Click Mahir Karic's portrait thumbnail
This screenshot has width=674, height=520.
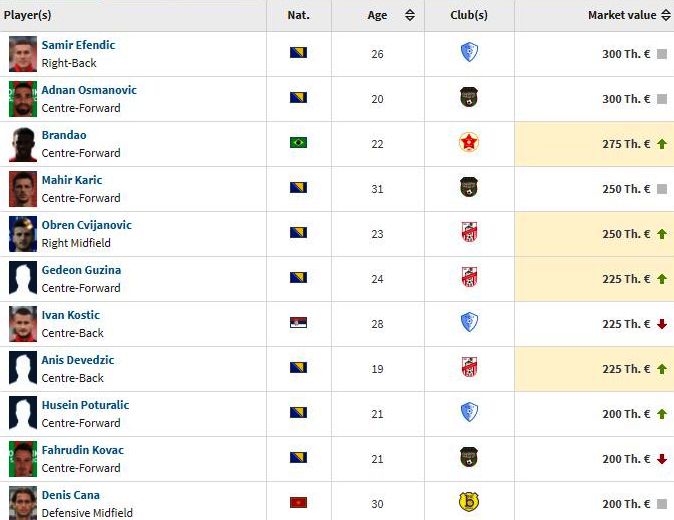tap(23, 189)
